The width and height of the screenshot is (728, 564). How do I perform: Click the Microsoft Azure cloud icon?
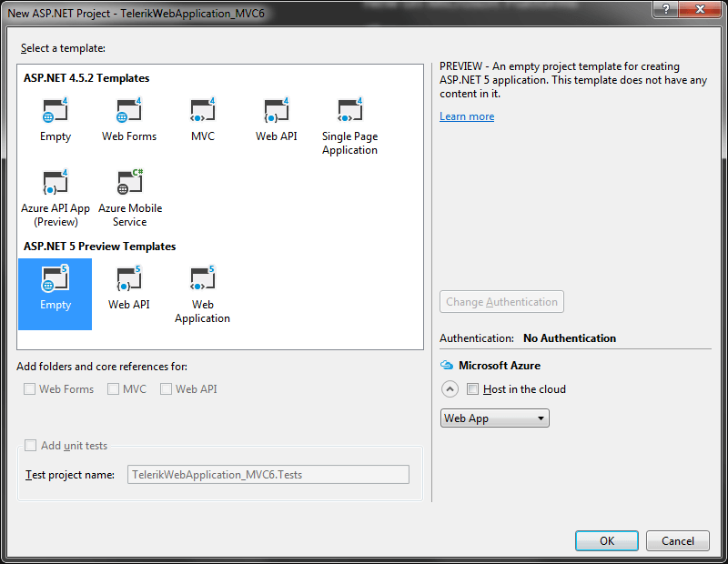[447, 366]
